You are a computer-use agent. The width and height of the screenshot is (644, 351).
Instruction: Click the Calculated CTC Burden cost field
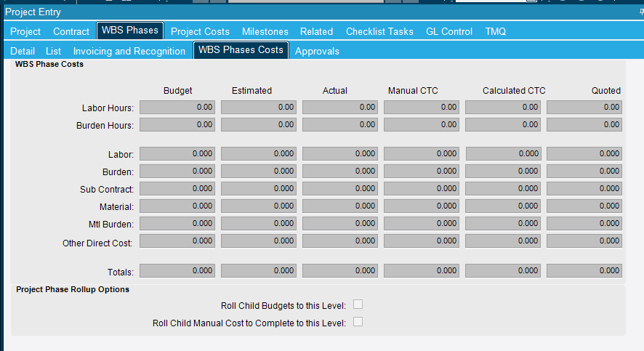pos(503,171)
